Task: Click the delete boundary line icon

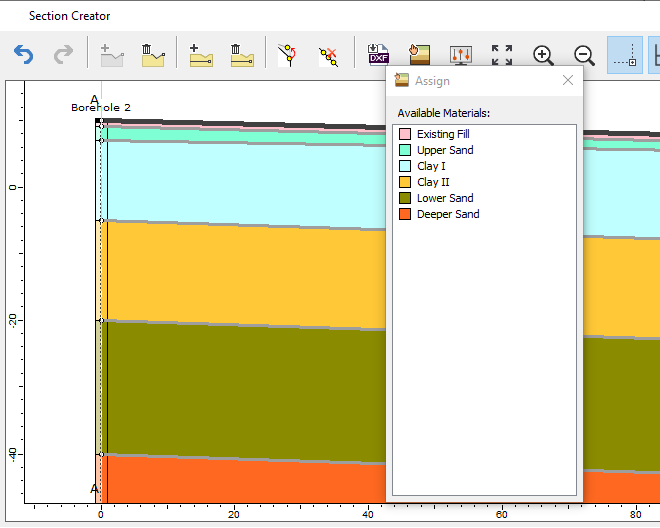Action: tap(241, 55)
